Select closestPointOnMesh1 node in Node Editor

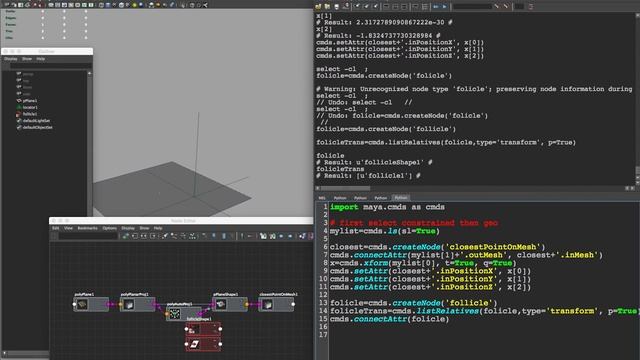(x=276, y=304)
